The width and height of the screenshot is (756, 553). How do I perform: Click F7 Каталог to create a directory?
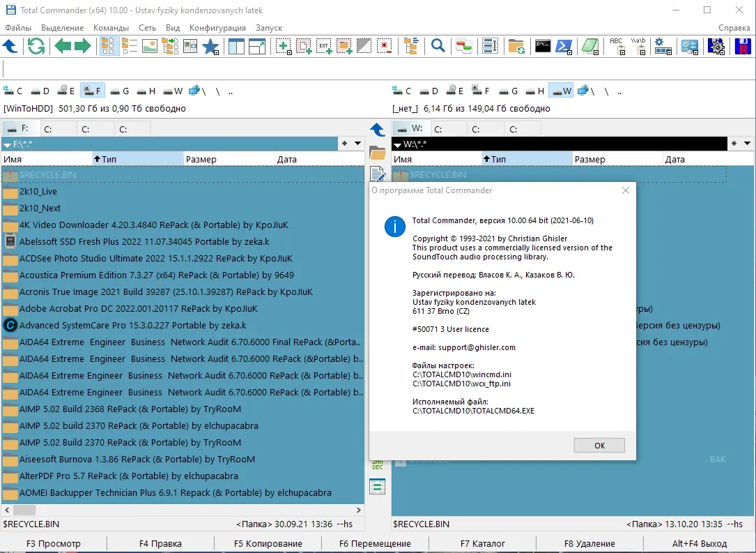[484, 543]
